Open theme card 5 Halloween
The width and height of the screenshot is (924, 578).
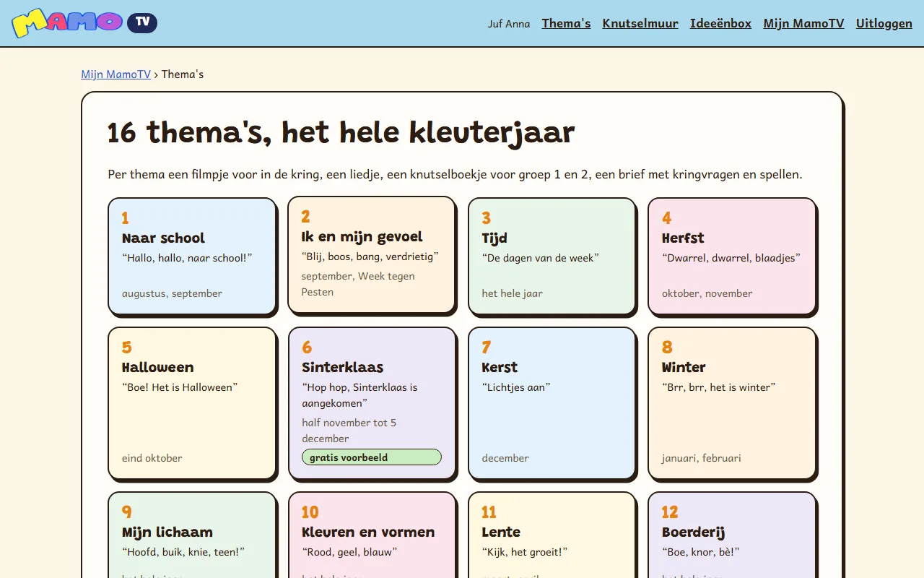(192, 403)
